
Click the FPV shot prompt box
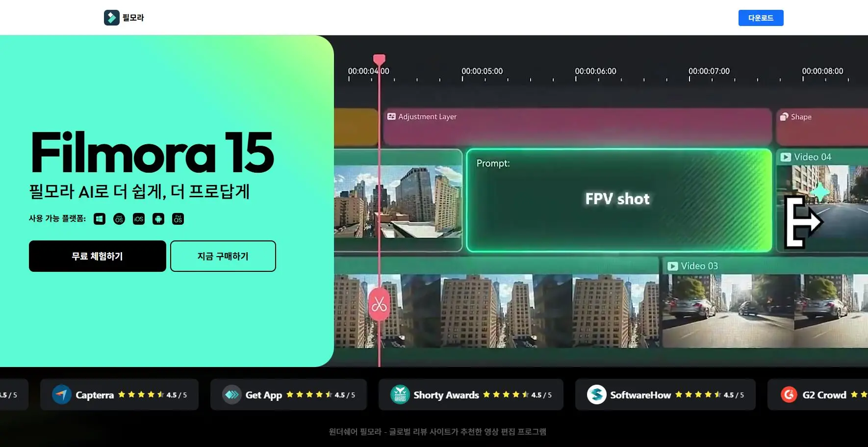click(x=619, y=201)
